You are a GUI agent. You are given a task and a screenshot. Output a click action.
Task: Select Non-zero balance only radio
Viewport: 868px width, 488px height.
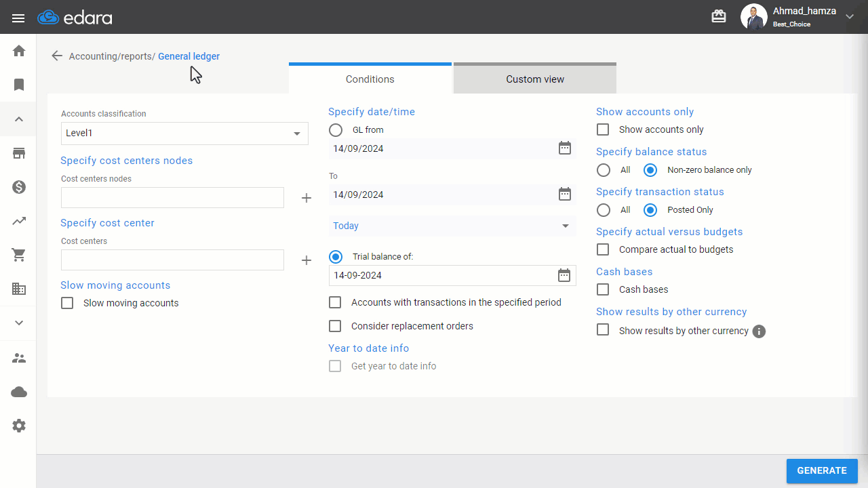pyautogui.click(x=650, y=170)
